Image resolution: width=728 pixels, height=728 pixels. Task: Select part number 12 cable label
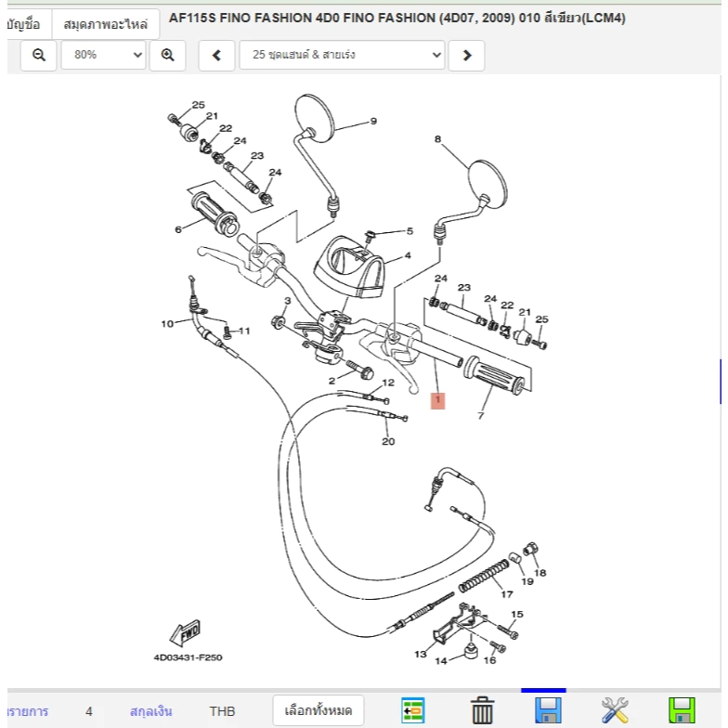point(388,383)
